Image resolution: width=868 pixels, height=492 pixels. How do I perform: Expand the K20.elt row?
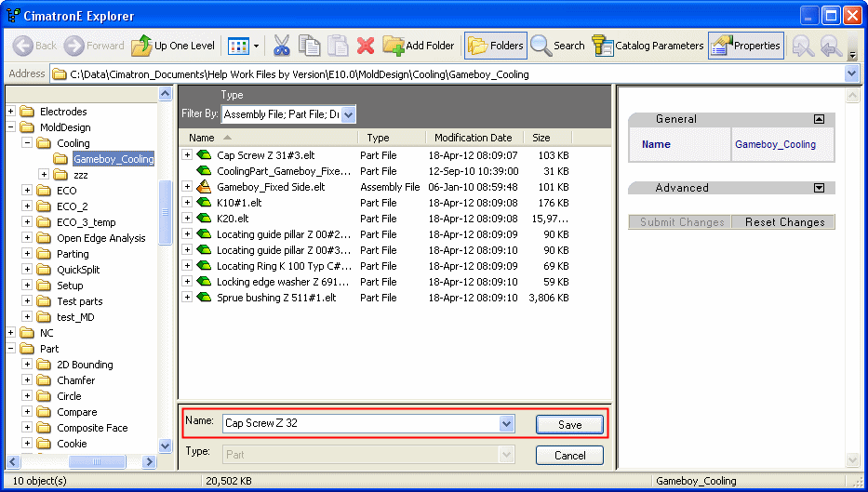coord(187,218)
